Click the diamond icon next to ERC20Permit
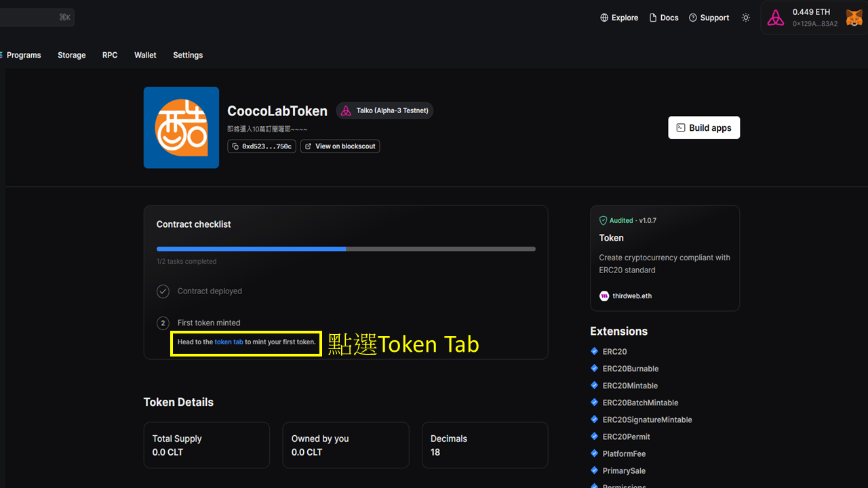 (595, 436)
